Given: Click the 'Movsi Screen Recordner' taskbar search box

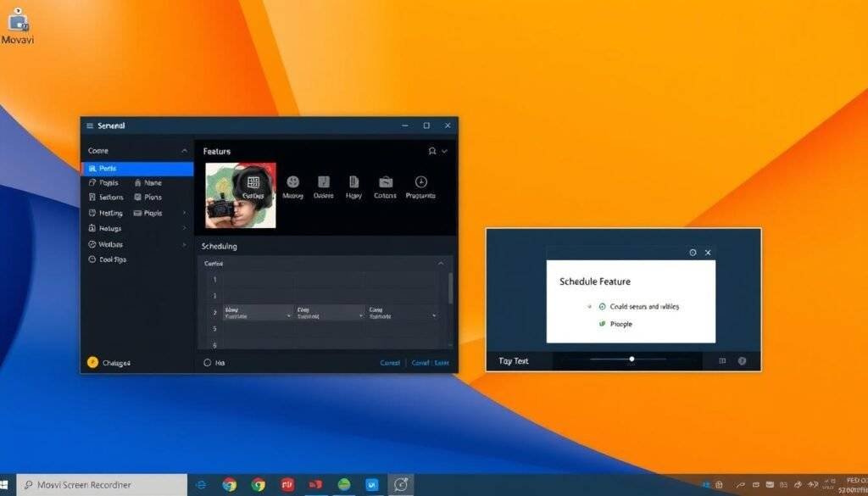Looking at the screenshot, I should tap(102, 485).
